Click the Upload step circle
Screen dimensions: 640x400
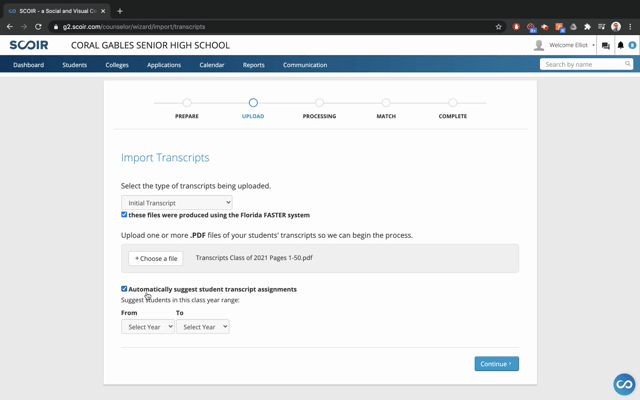pos(253,102)
